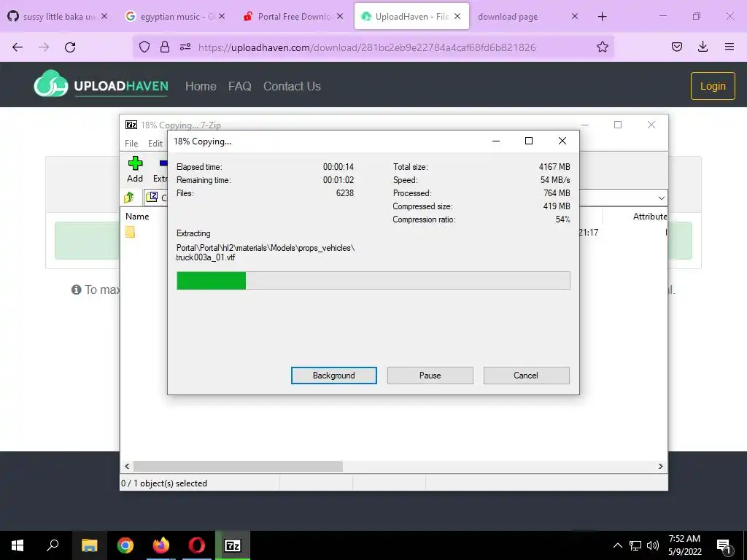Open the Contact Us link

point(292,86)
